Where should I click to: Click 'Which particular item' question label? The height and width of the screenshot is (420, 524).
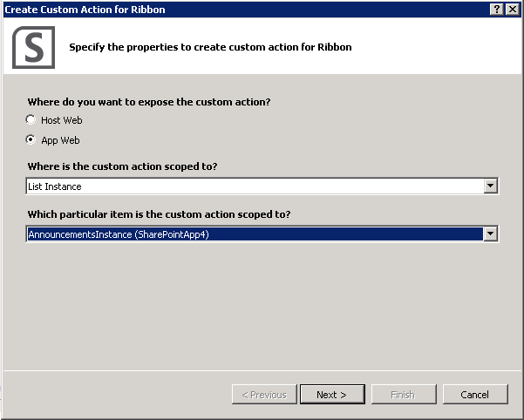tap(159, 214)
